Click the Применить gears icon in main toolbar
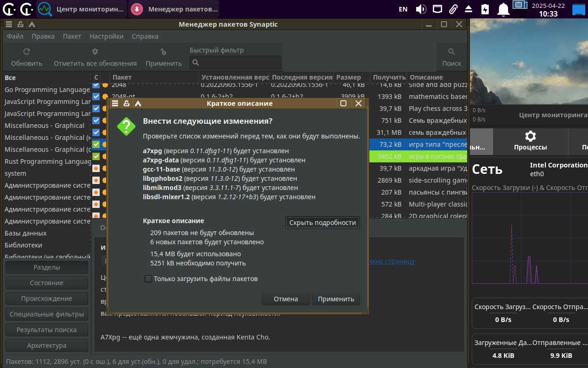This screenshot has height=368, width=588. tap(164, 52)
